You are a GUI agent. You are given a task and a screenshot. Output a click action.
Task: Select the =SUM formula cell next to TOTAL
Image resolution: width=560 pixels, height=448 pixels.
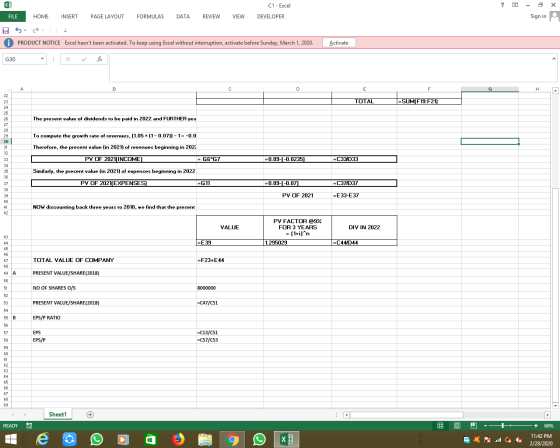429,101
